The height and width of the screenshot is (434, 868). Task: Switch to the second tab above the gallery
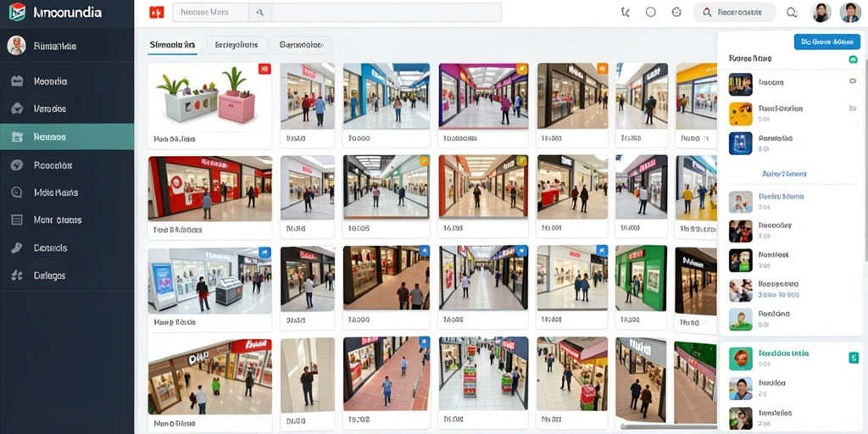(237, 45)
